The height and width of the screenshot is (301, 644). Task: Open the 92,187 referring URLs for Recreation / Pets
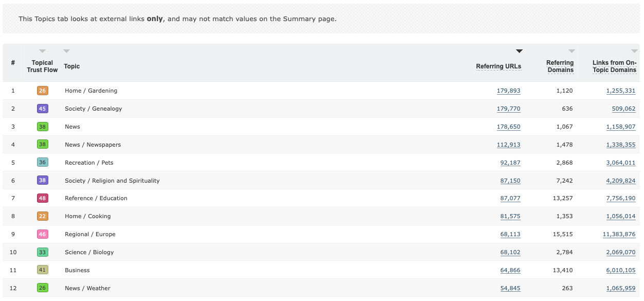tap(511, 163)
